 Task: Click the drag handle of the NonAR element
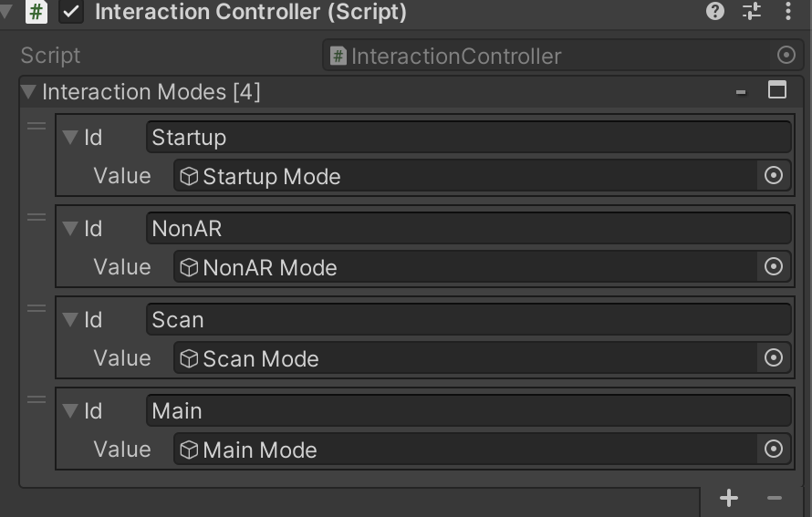tap(36, 218)
